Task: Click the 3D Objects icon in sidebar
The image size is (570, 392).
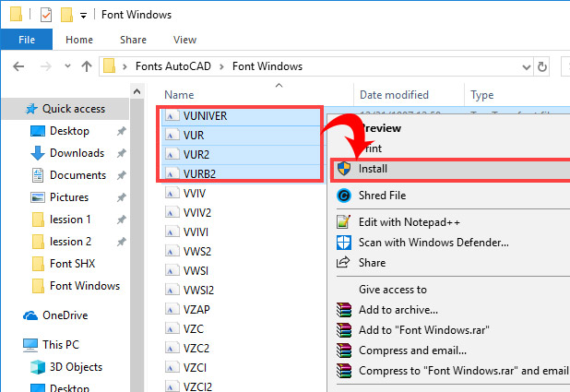Action: point(38,366)
